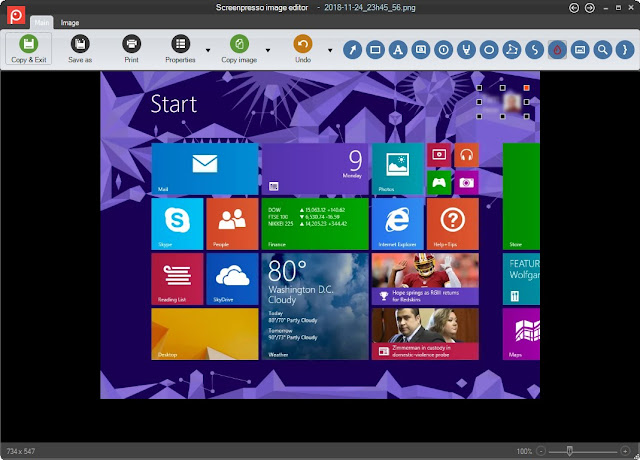The width and height of the screenshot is (640, 460).
Task: Click the orange top-right selection handle
Action: click(527, 88)
